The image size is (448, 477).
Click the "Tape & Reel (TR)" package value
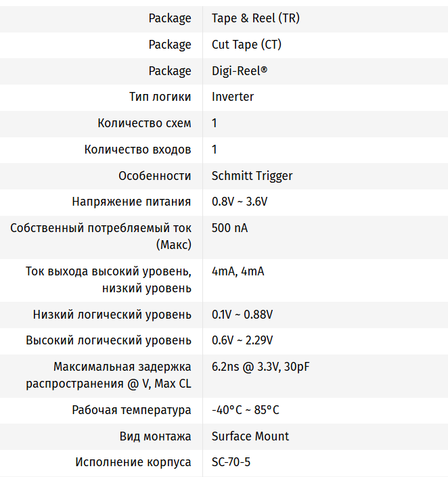point(255,18)
